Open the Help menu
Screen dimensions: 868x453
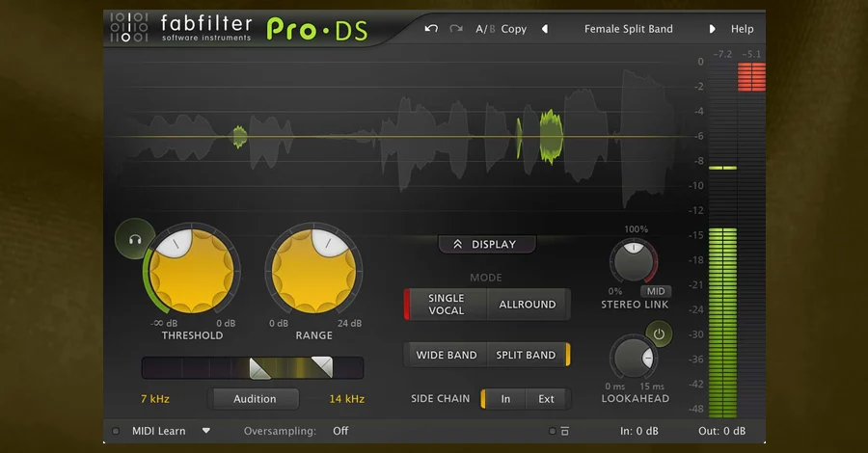[742, 29]
